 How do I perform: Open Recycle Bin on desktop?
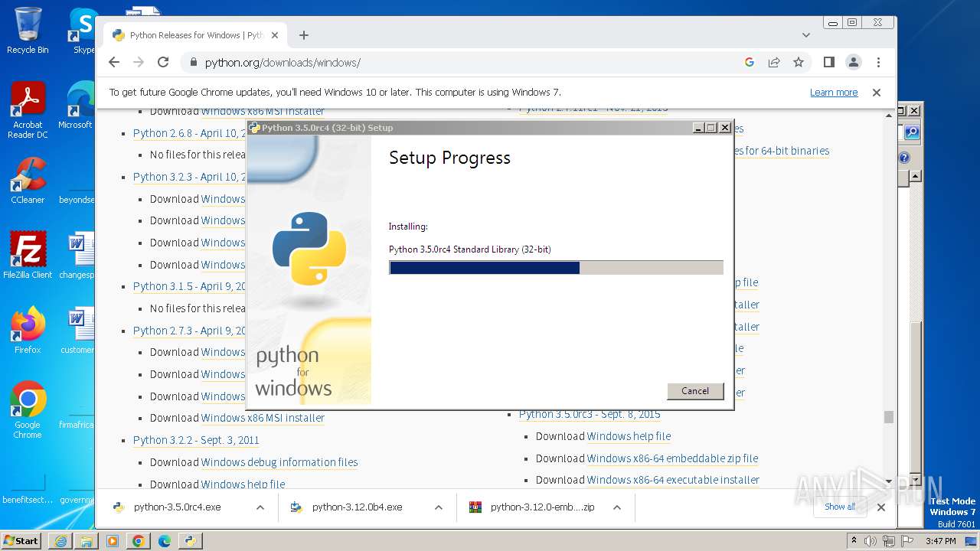28,31
